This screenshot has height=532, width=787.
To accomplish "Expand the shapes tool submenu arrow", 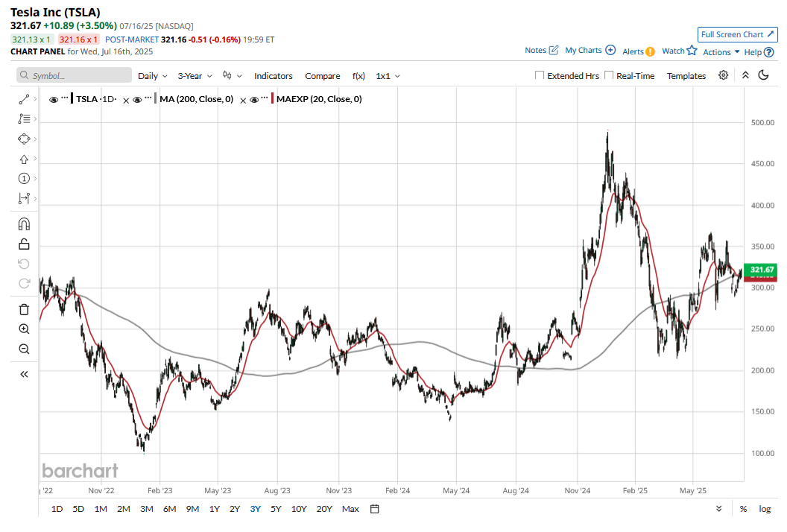I will tap(35, 139).
